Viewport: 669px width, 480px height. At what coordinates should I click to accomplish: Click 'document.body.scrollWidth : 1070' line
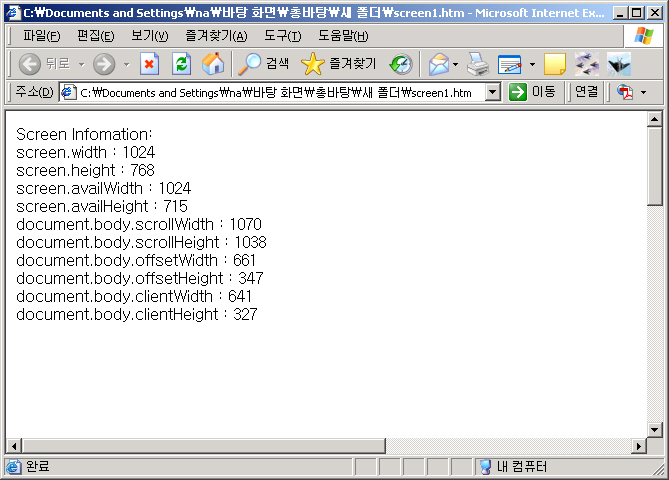[x=139, y=224]
